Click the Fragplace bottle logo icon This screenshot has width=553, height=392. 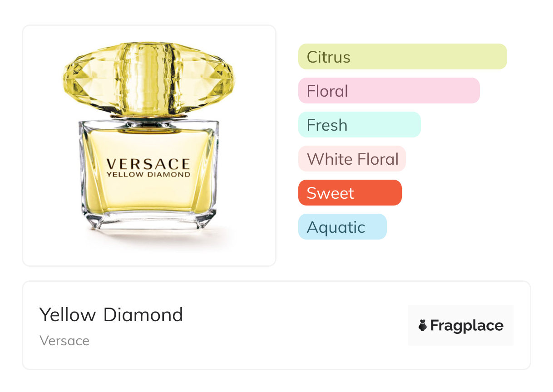click(423, 325)
